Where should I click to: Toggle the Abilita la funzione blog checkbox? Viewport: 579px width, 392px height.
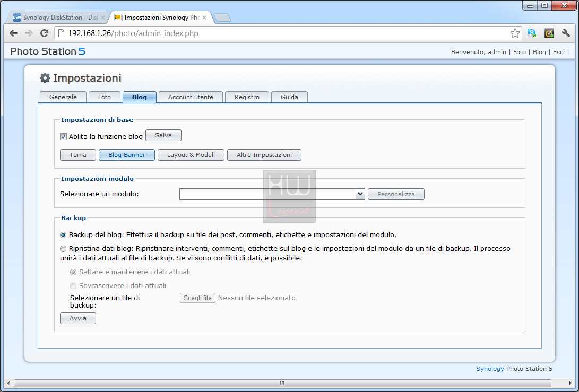click(63, 136)
